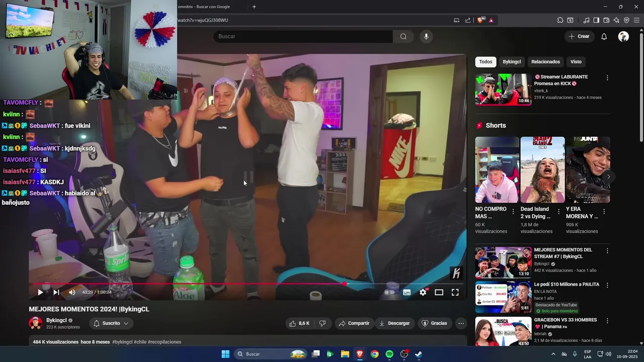Click the progress bar scrubber dot
The height and width of the screenshot is (362, 644).
(345, 284)
